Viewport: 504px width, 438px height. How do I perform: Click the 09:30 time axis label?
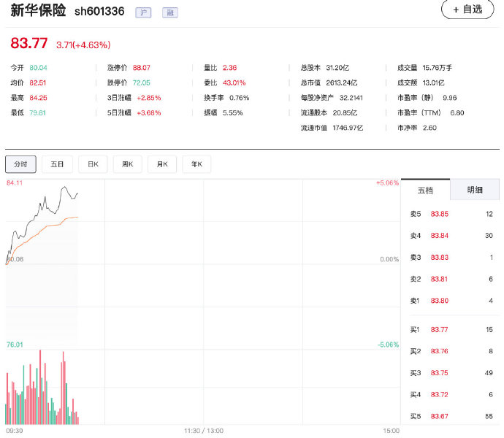[15, 431]
